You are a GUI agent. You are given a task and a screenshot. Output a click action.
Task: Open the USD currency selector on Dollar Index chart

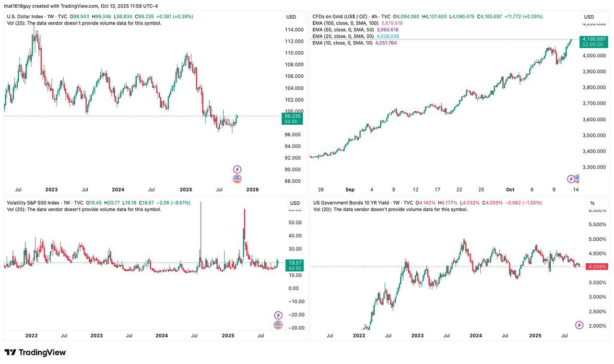291,17
